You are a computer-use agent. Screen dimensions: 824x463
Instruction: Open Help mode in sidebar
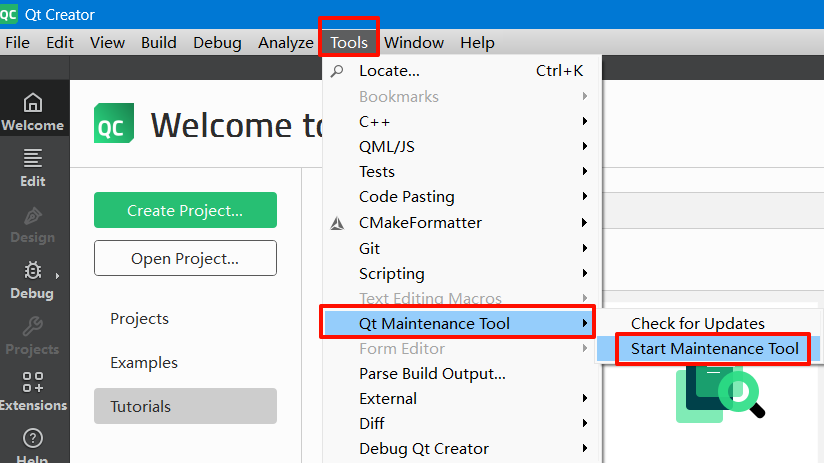point(34,445)
